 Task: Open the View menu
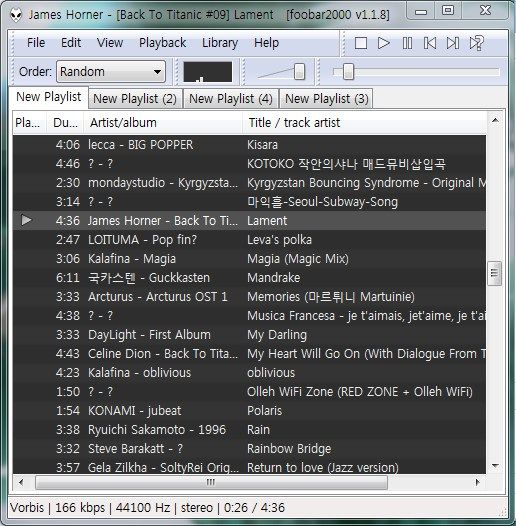[110, 43]
